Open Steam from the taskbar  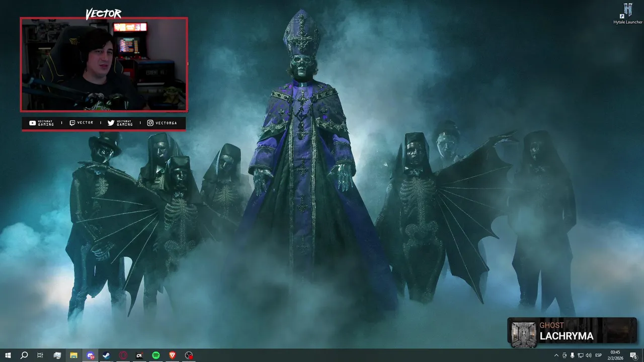[x=107, y=355]
